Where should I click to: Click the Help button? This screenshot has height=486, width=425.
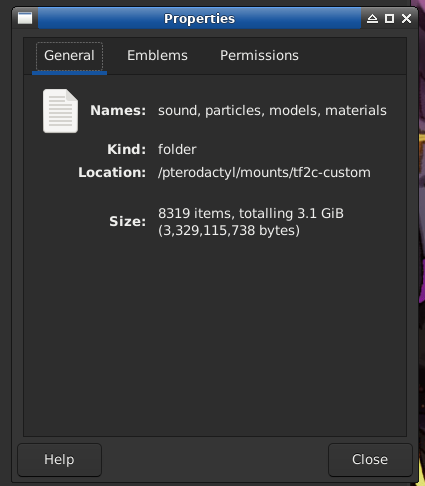tap(59, 460)
